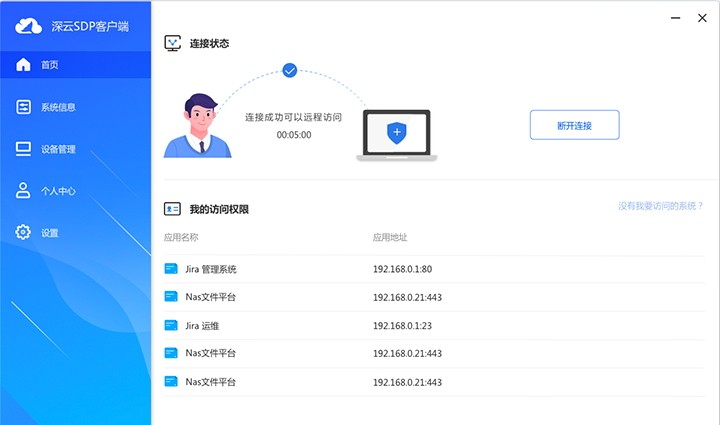
Task: Click the 应用地址 column header
Action: pyautogui.click(x=390, y=237)
